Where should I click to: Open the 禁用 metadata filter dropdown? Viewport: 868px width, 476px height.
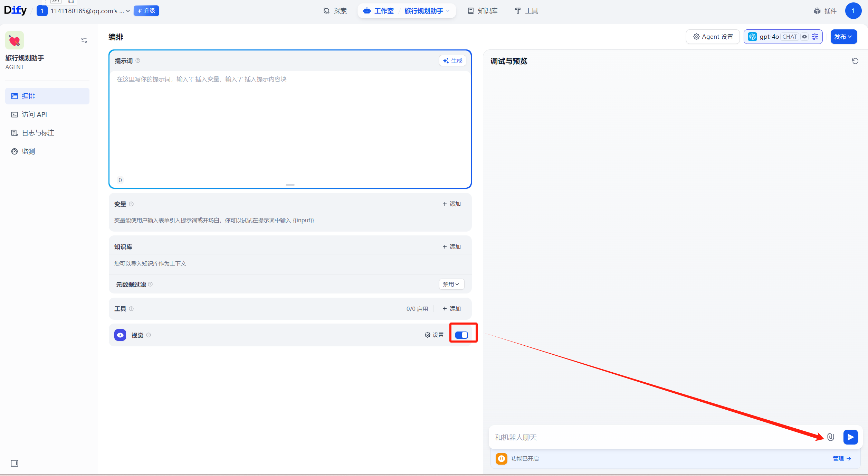click(451, 284)
